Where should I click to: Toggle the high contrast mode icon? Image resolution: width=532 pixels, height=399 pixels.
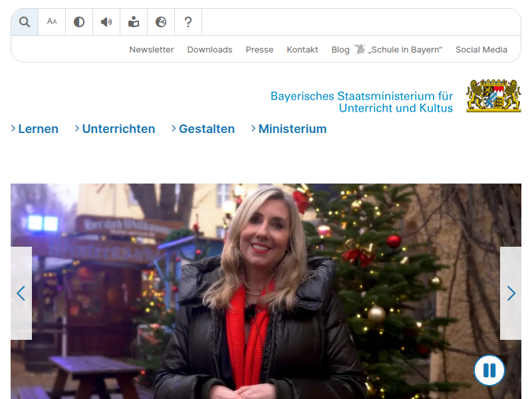click(79, 22)
